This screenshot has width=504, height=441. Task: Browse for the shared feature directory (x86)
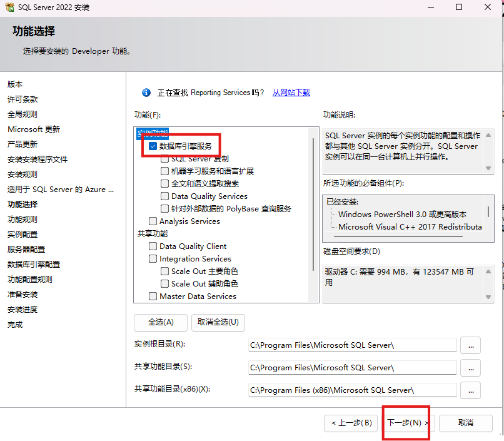point(470,390)
